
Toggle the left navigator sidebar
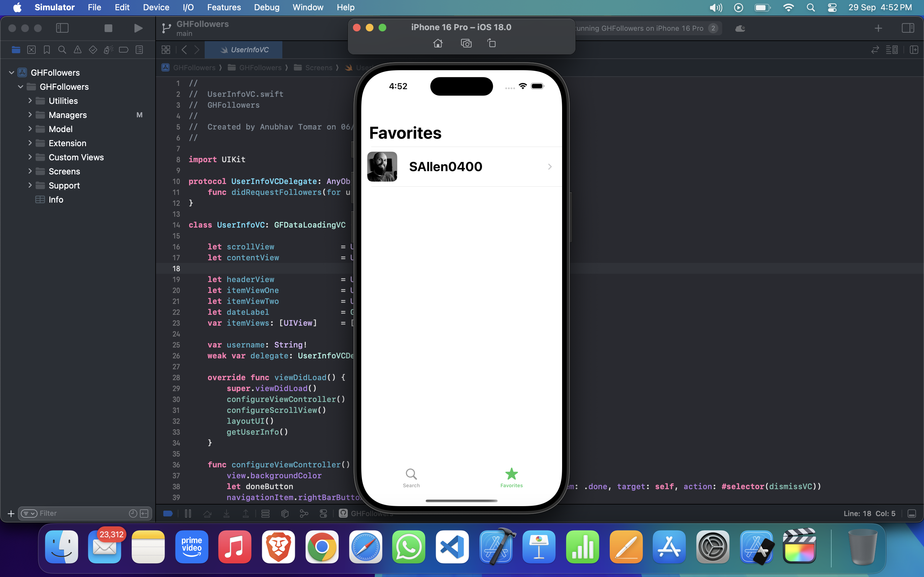click(62, 28)
